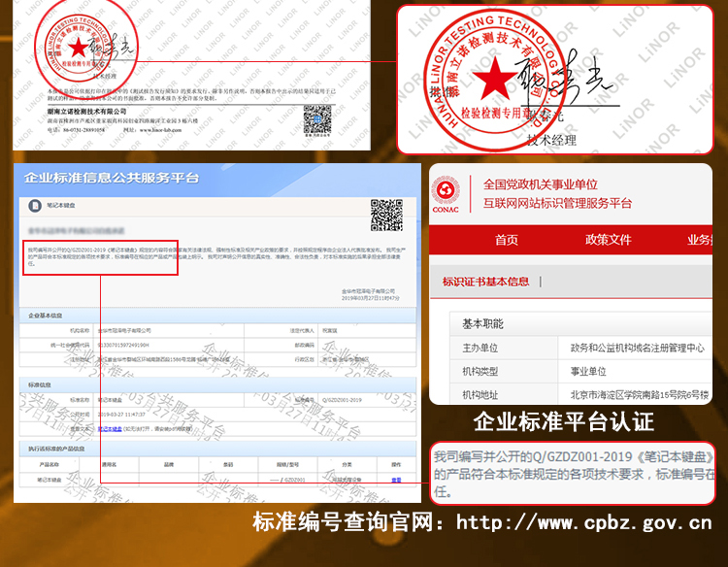The image size is (728, 567).
Task: Click the 产品名称 column header
Action: pos(50,464)
